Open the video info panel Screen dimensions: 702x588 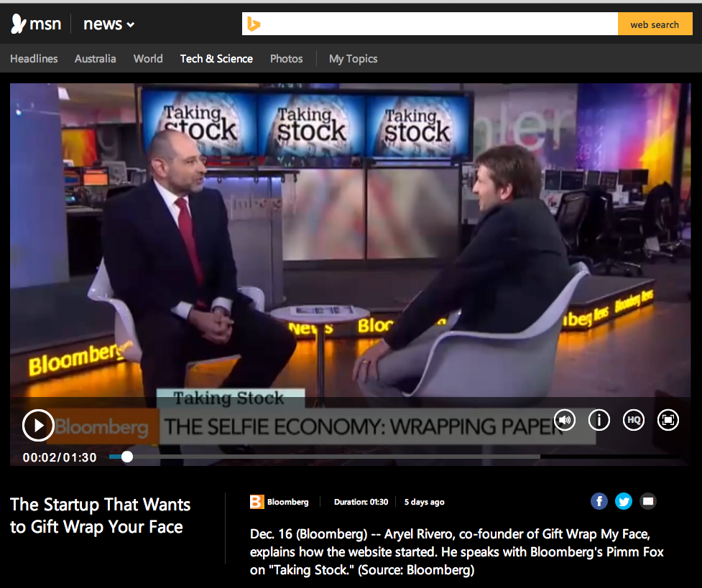[x=599, y=420]
